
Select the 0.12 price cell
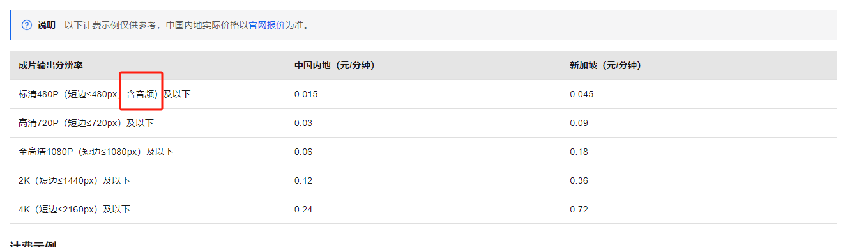click(x=423, y=180)
